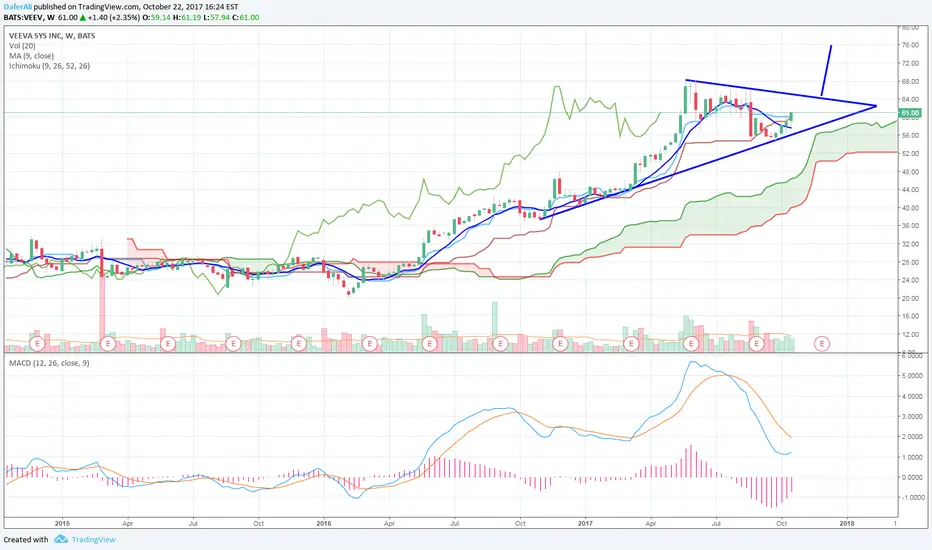Click the 2015 date label on time axis
932x550 pixels.
tap(62, 524)
